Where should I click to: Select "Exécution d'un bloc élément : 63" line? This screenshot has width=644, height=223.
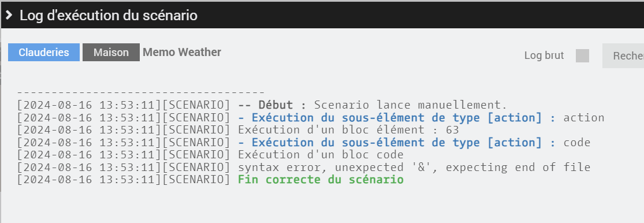(x=348, y=130)
